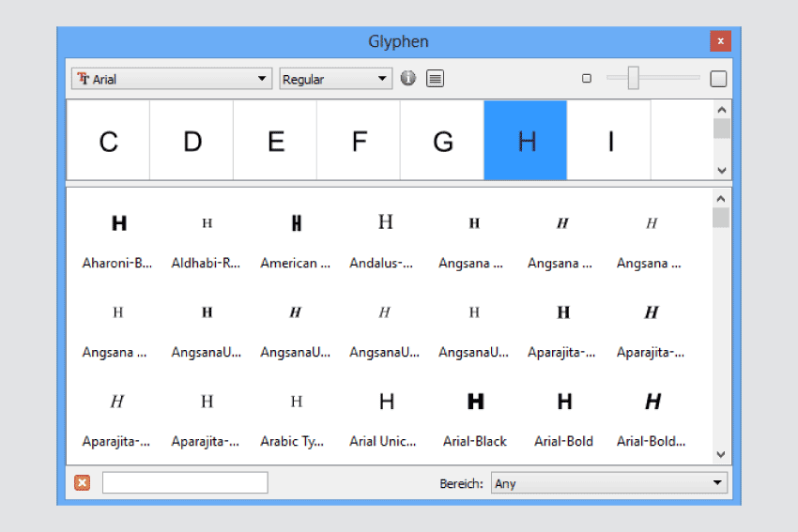This screenshot has height=532, width=798.
Task: Click the glyph size slider handle
Action: click(x=633, y=78)
